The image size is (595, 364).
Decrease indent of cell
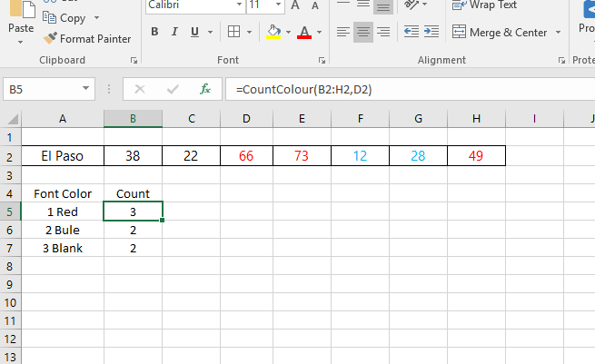(x=412, y=32)
